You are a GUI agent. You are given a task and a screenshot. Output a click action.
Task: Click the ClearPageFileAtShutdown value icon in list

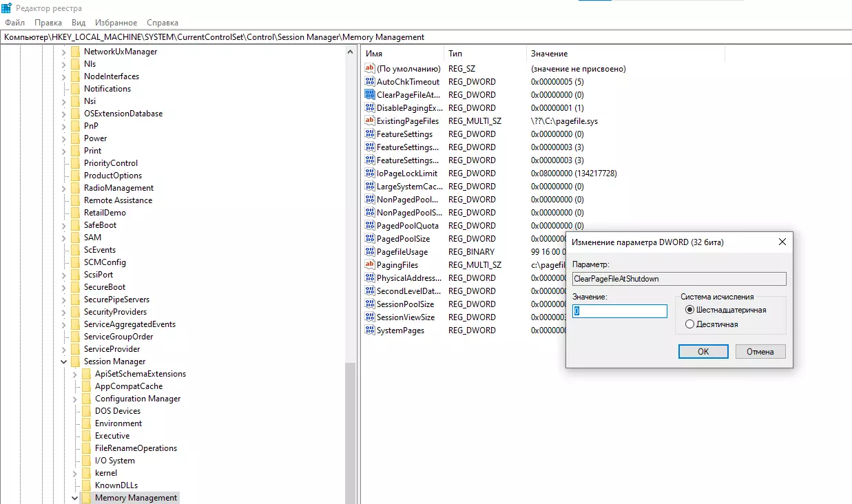(x=369, y=95)
